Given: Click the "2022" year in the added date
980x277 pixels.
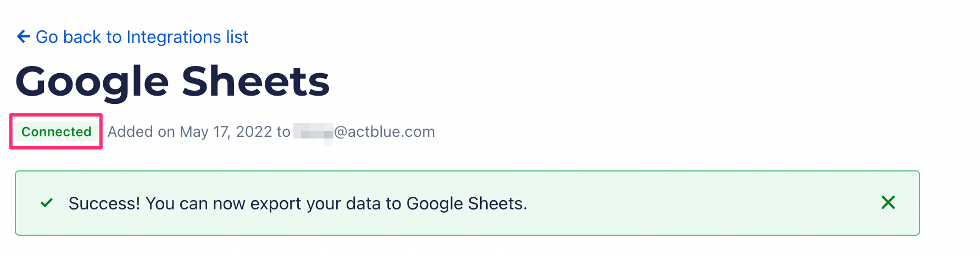Looking at the screenshot, I should (x=254, y=132).
